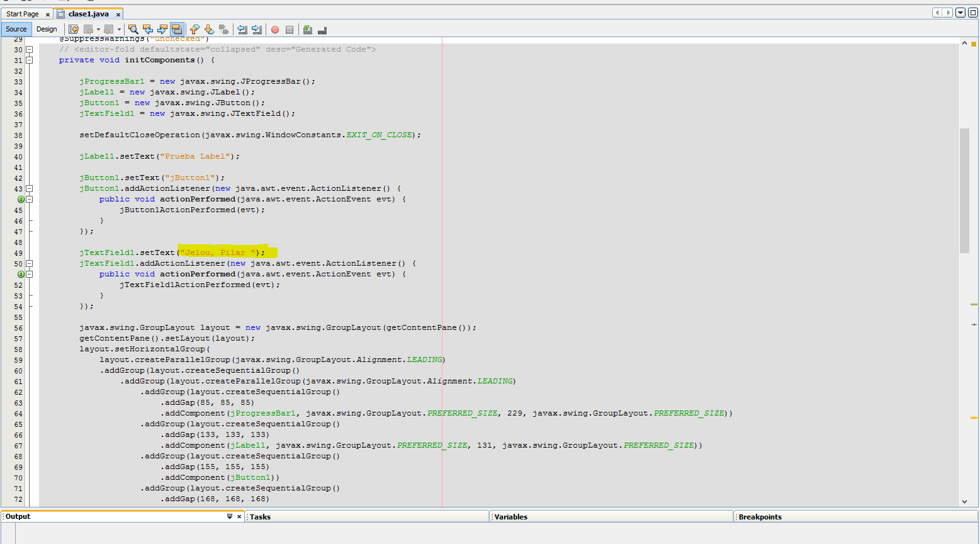Jump to the Last Edit location
This screenshot has width=980, height=544.
(74, 29)
